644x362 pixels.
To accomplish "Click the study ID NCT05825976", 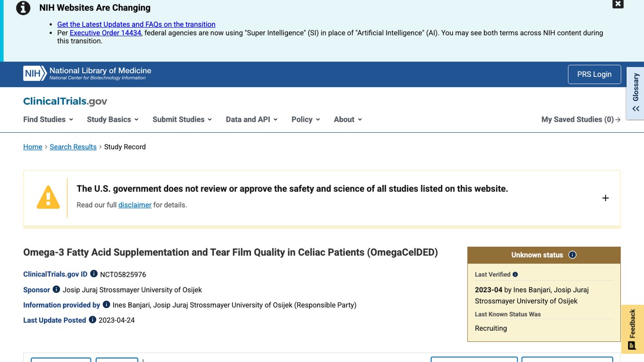I will tap(123, 275).
